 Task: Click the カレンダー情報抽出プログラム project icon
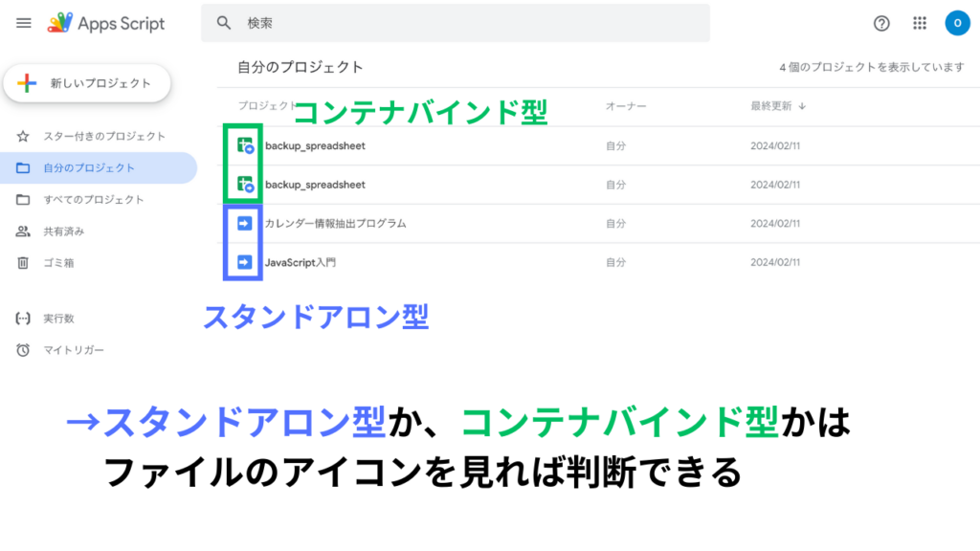tap(245, 223)
